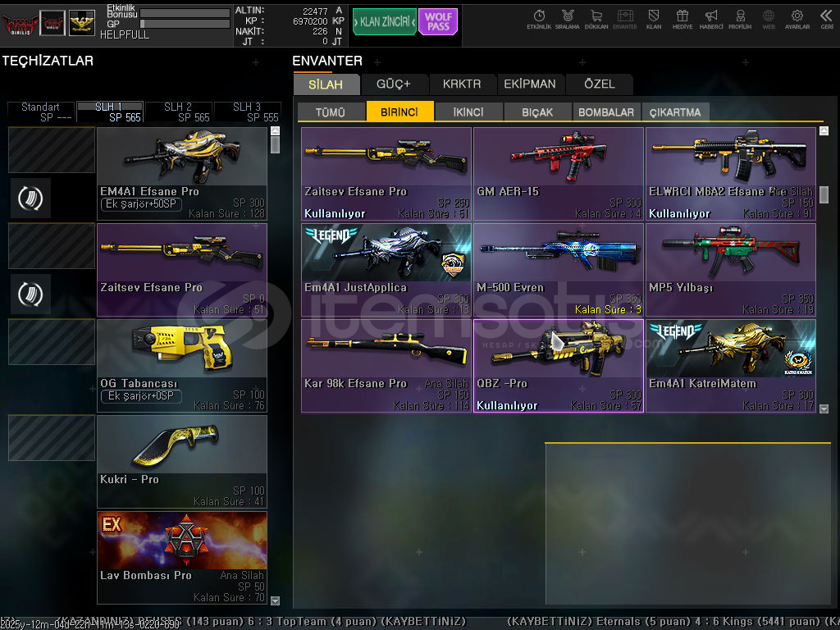840x630 pixels.
Task: Select the Kar 98k Efsane Pro rifle
Action: coord(386,366)
